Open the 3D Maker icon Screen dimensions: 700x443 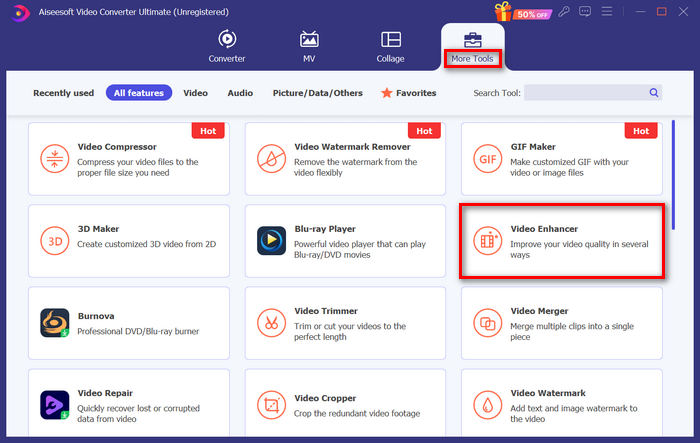[x=54, y=241]
